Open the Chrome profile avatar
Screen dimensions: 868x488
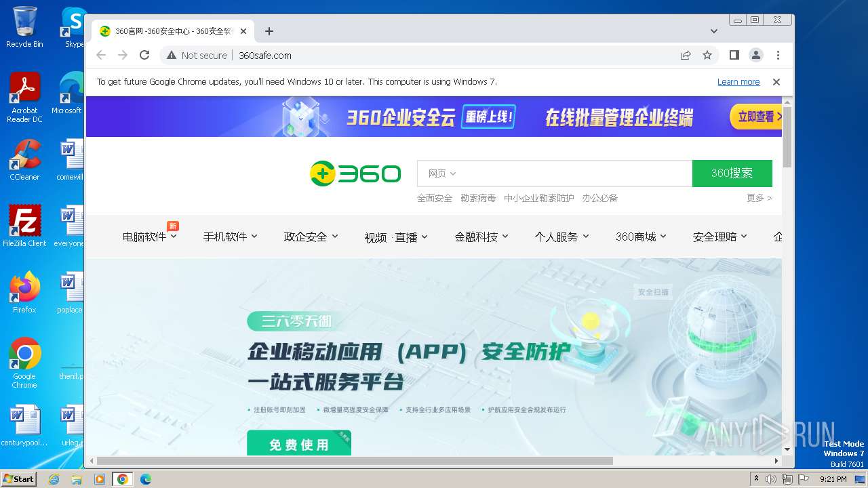[756, 56]
